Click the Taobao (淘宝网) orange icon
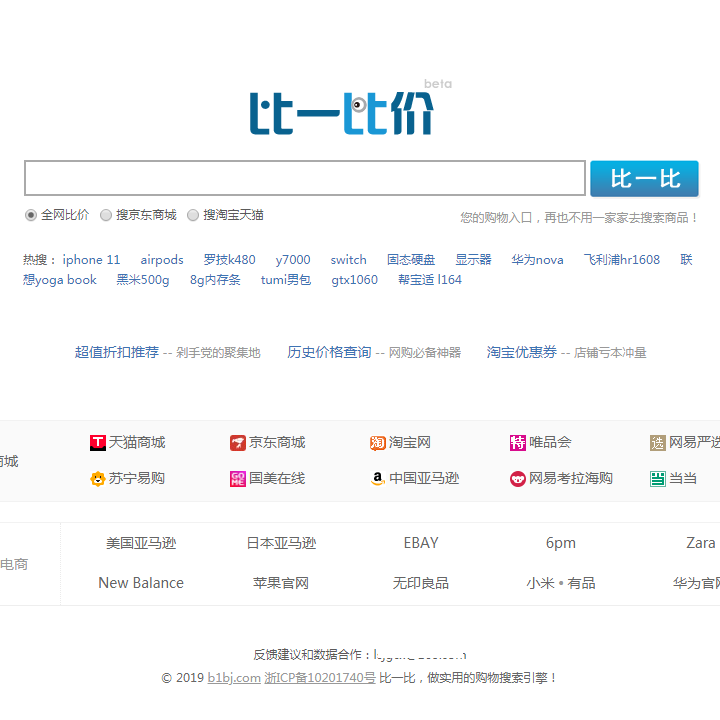The image size is (720, 720). tap(377, 443)
